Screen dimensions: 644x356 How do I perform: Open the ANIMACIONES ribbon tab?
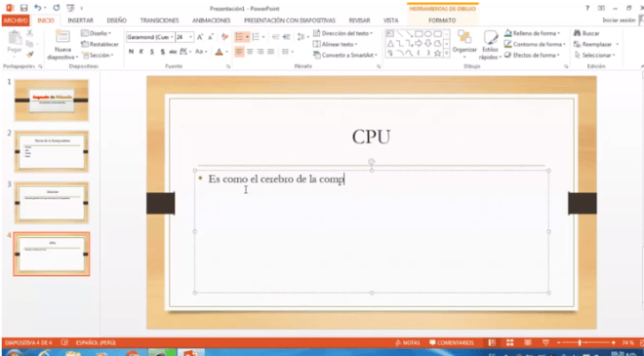[212, 20]
